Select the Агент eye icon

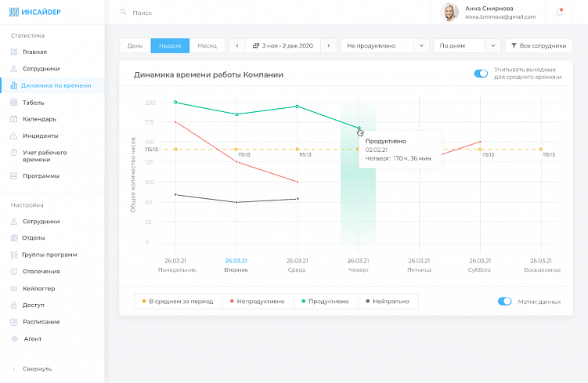pos(15,338)
